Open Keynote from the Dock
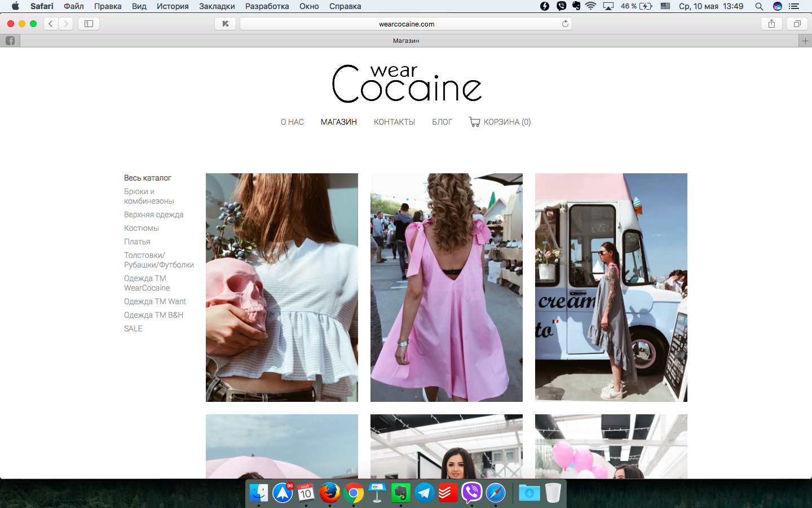 (377, 493)
